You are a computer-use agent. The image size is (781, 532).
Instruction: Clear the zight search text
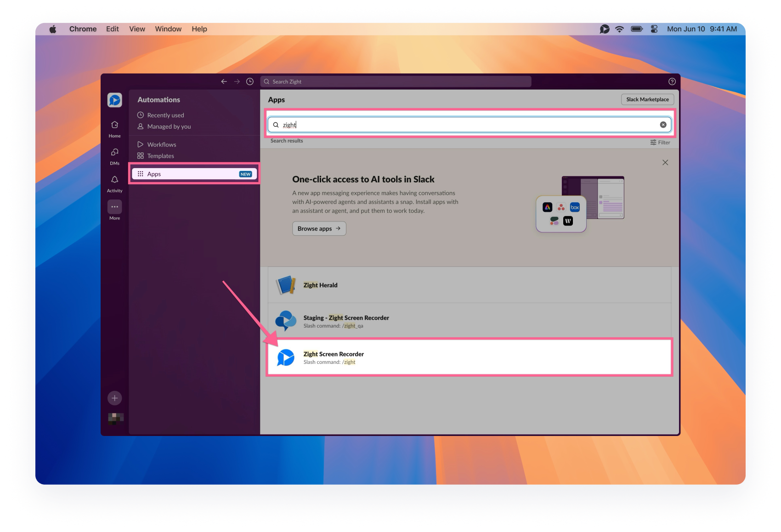pyautogui.click(x=663, y=125)
